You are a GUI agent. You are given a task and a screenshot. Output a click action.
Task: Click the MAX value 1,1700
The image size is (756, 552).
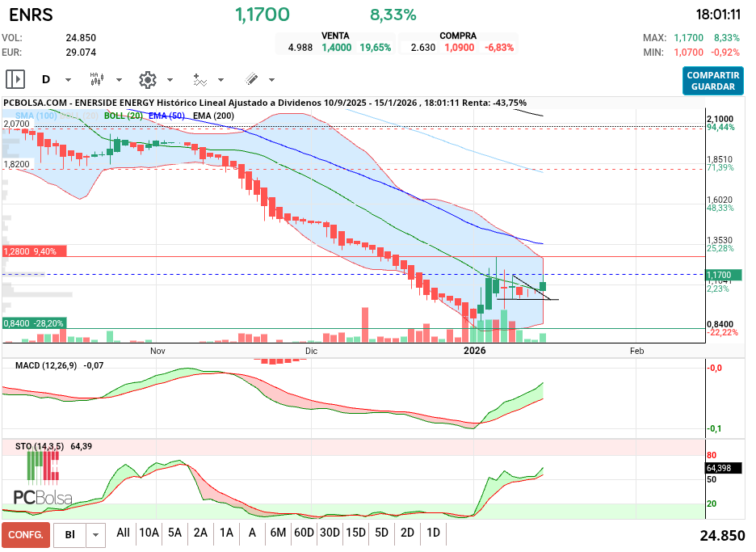point(688,38)
